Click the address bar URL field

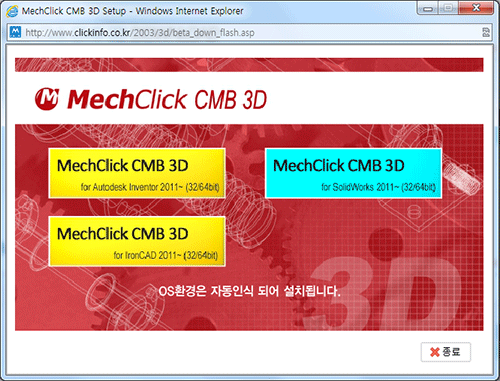tap(250, 33)
